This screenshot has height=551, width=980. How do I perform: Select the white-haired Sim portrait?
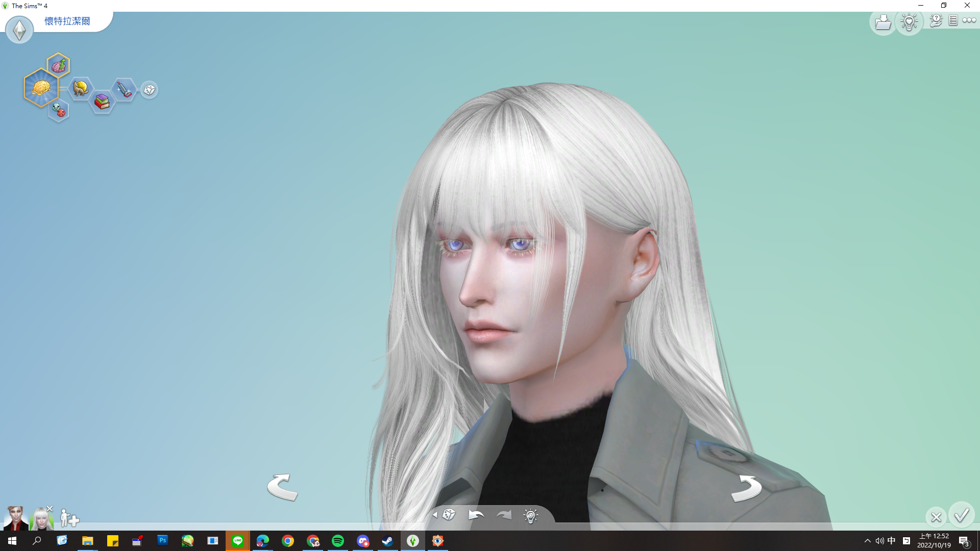tap(41, 518)
